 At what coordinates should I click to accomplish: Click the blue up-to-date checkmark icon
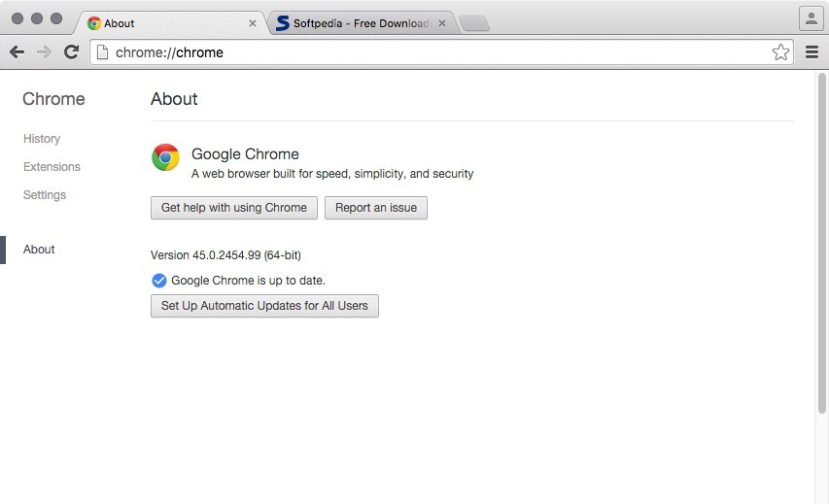pyautogui.click(x=159, y=281)
